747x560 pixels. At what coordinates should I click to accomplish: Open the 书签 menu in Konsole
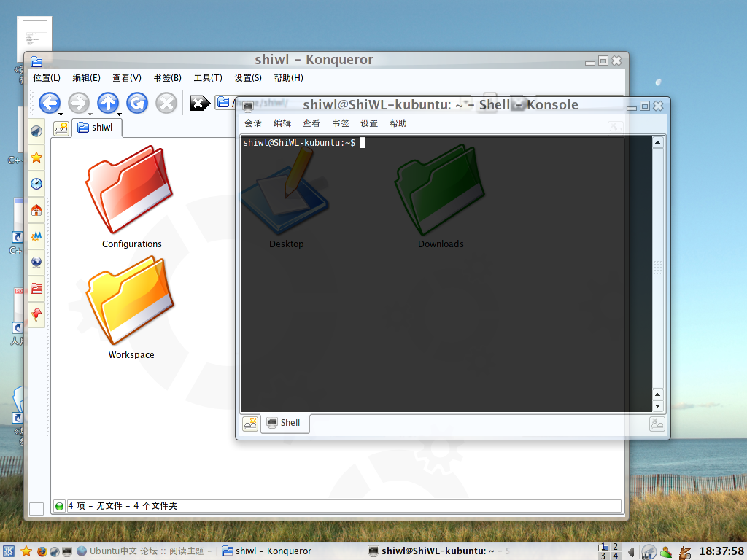click(341, 123)
